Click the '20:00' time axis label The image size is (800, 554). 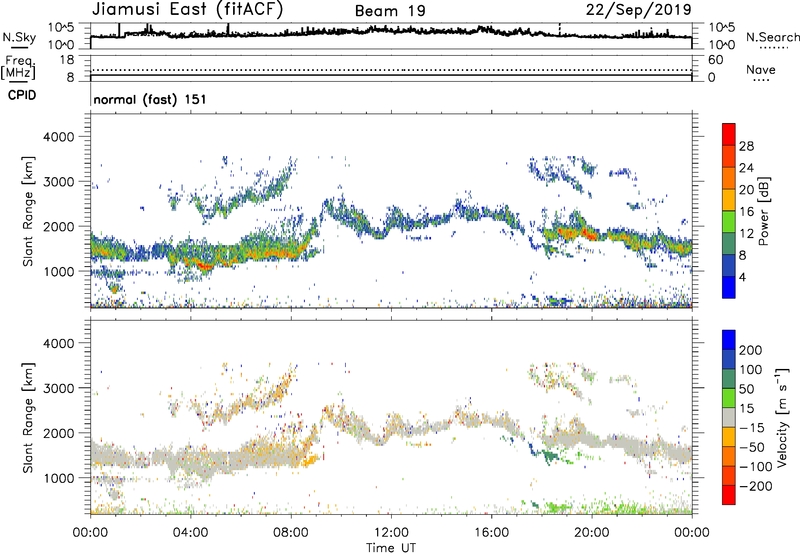pyautogui.click(x=591, y=533)
